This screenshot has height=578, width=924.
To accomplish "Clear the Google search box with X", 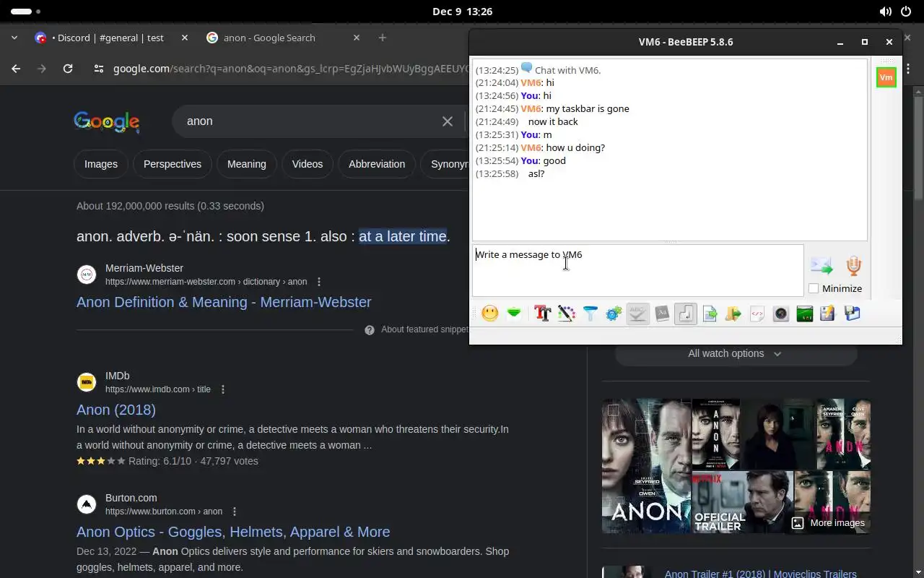I will click(448, 121).
